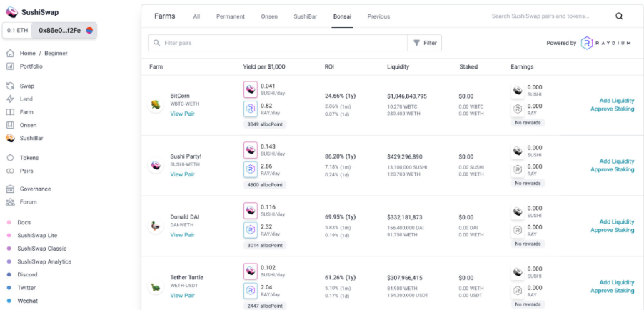Click the Onsen icon in sidebar

(x=10, y=126)
